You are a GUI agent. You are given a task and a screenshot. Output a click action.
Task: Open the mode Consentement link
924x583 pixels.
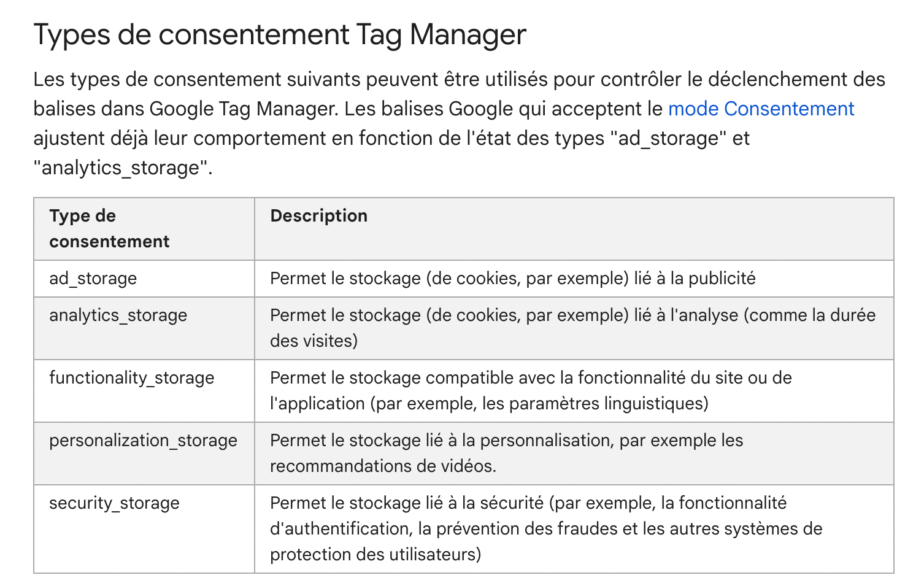[x=761, y=109]
